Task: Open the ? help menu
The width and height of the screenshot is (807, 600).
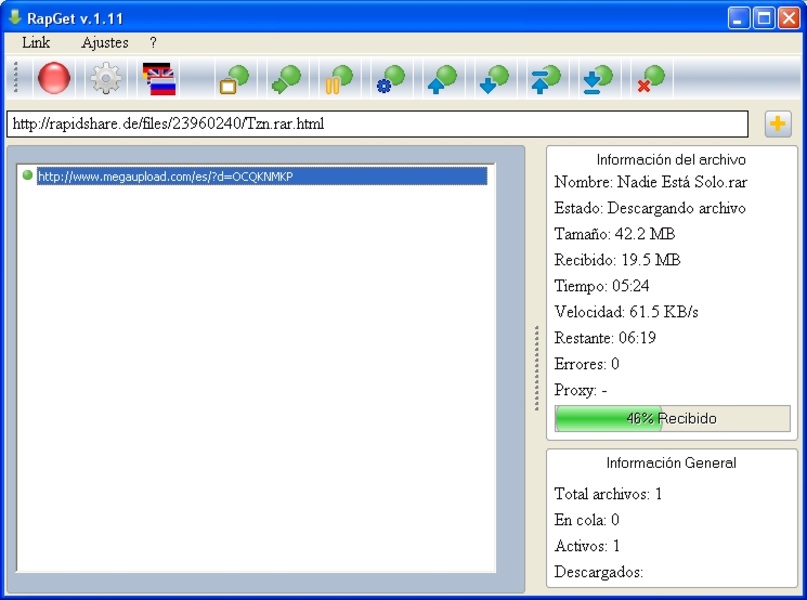Action: (x=153, y=42)
